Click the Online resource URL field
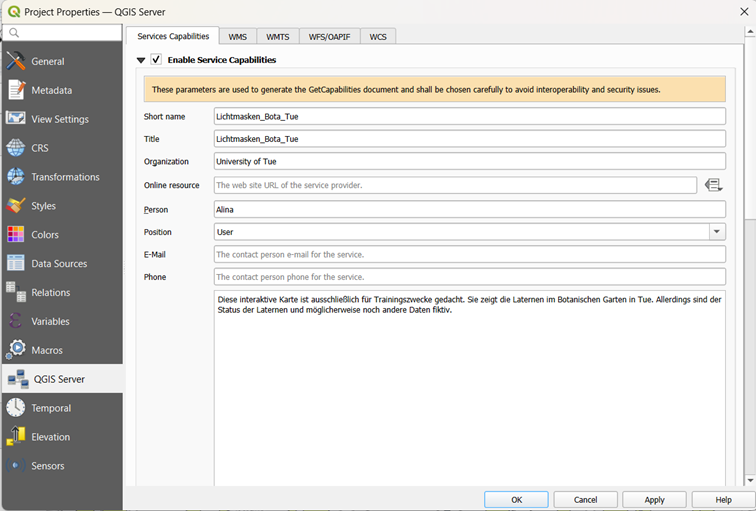The height and width of the screenshot is (511, 756). [x=455, y=185]
